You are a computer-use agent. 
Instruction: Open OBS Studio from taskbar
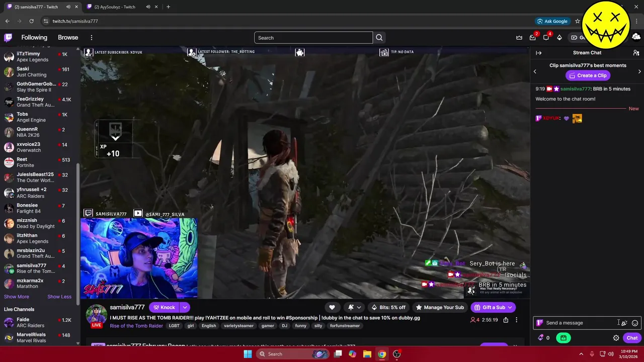coord(396,354)
